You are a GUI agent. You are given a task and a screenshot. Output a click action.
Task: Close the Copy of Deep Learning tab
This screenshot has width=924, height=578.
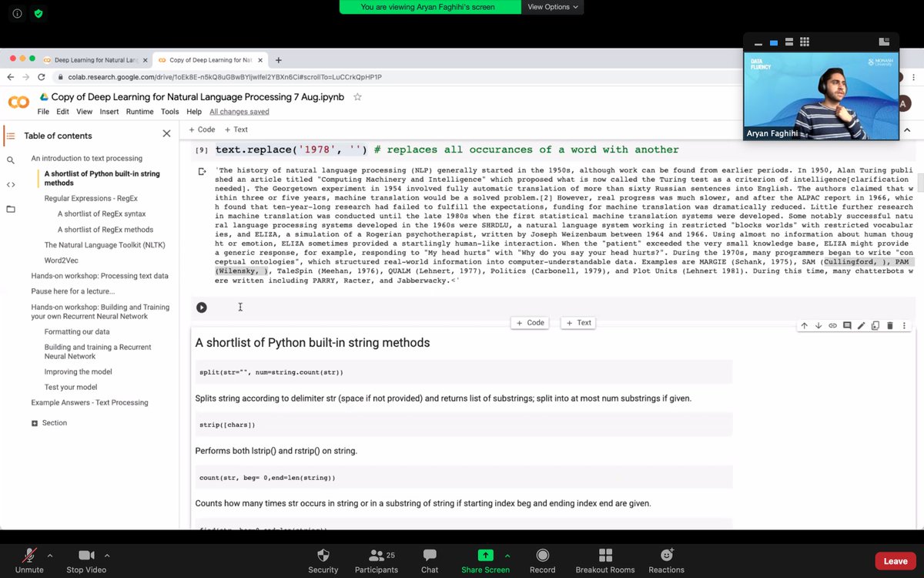pos(259,59)
